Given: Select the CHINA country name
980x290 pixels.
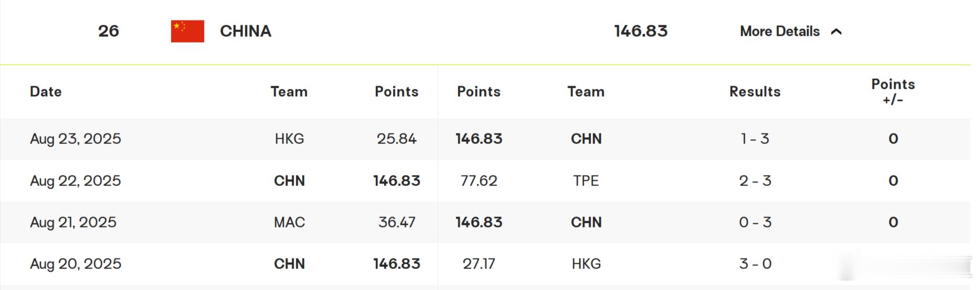Looking at the screenshot, I should point(246,31).
